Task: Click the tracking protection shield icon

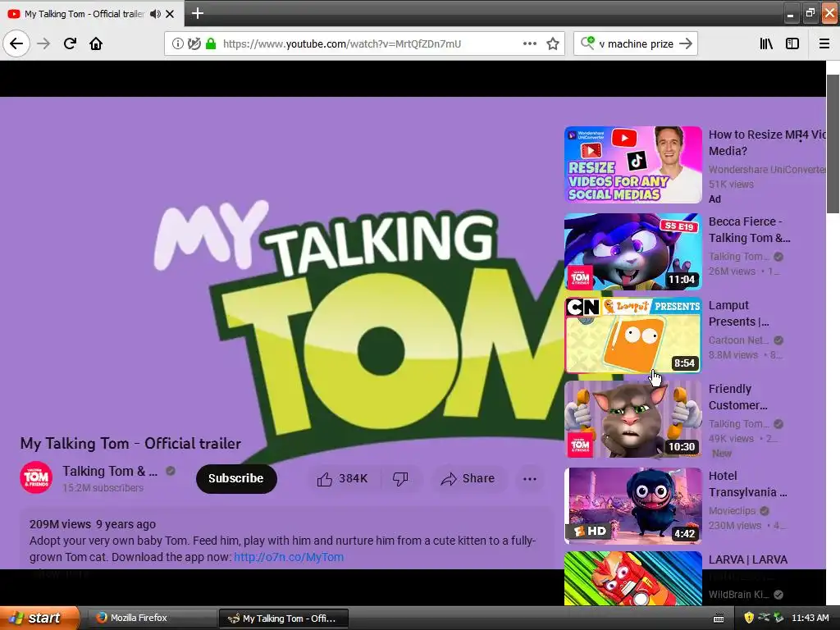Action: tap(194, 44)
